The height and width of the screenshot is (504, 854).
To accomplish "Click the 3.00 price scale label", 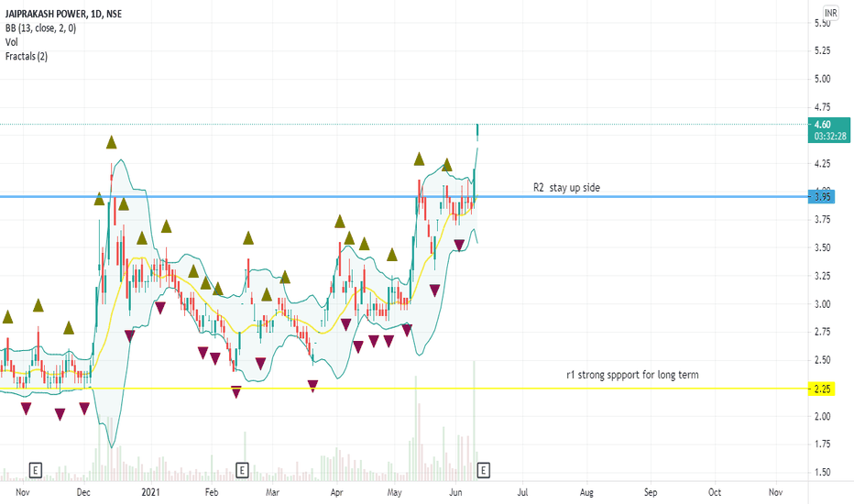I will (x=823, y=304).
